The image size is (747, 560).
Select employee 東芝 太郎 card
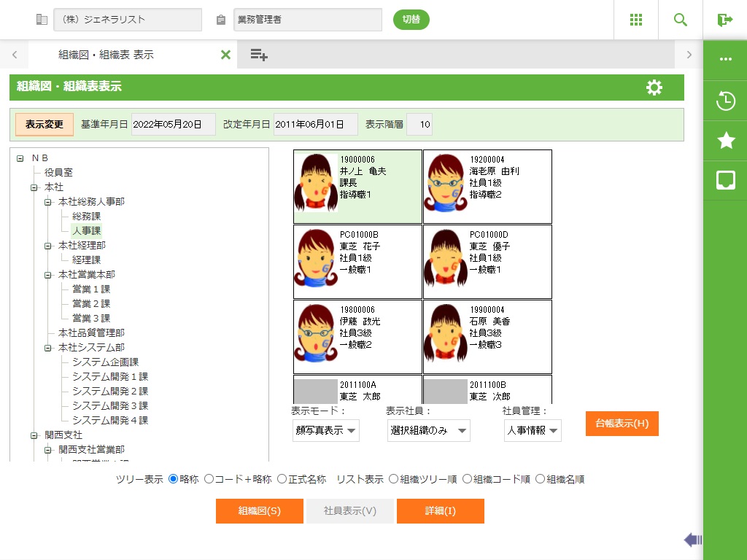click(357, 389)
